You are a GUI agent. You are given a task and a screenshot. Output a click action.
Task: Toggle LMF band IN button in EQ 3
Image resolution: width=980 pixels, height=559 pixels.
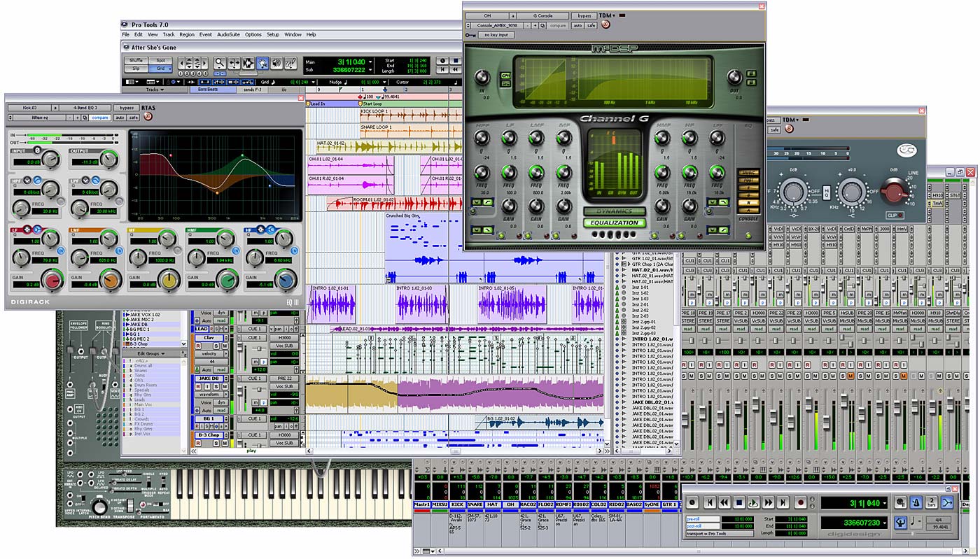pos(120,250)
